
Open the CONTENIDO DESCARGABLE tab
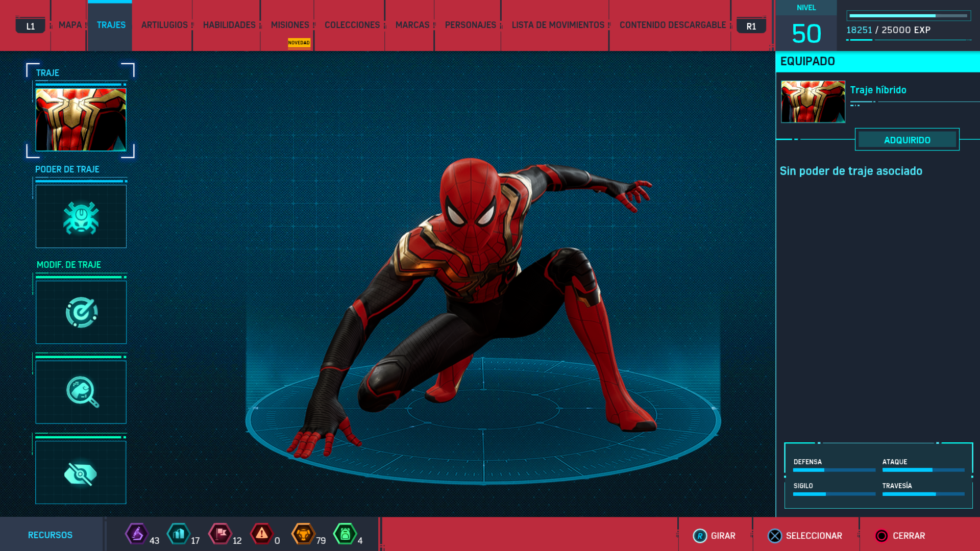(672, 25)
